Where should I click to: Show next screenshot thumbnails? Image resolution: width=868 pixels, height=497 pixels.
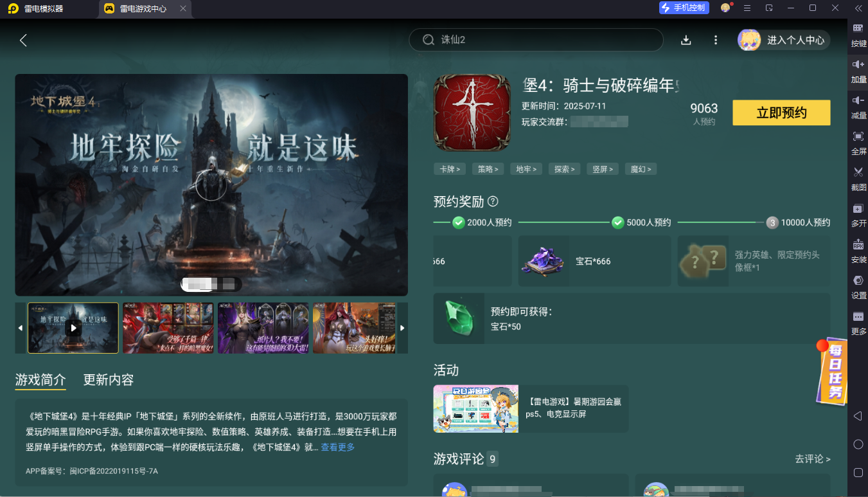[x=403, y=328]
